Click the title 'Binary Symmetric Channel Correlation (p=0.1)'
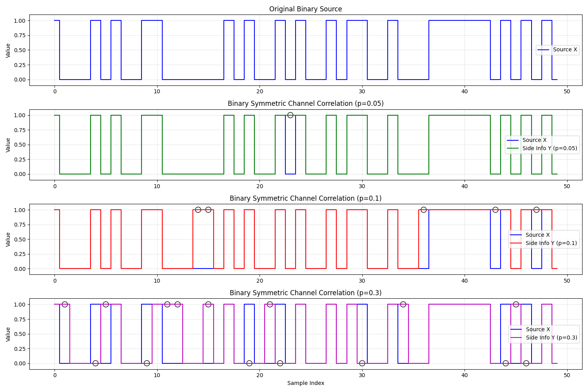 (305, 198)
